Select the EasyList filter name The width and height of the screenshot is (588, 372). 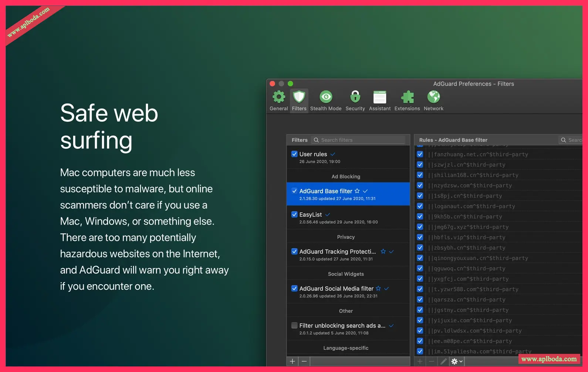point(311,215)
